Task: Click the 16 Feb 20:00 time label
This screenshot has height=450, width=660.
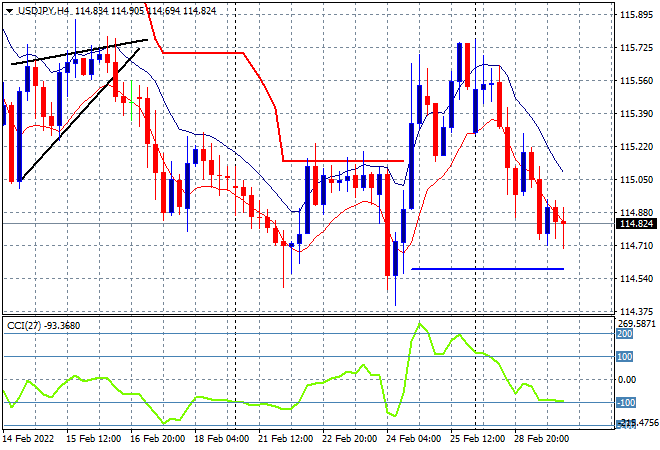Action: pyautogui.click(x=157, y=439)
